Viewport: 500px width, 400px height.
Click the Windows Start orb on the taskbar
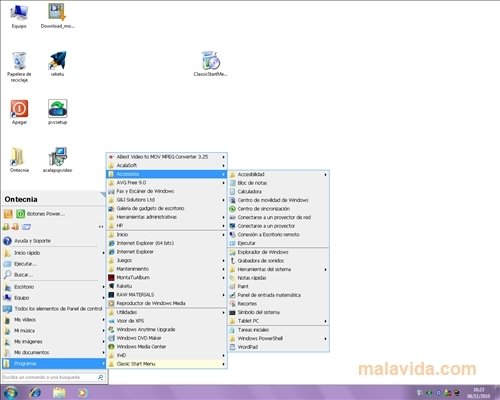tap(11, 393)
